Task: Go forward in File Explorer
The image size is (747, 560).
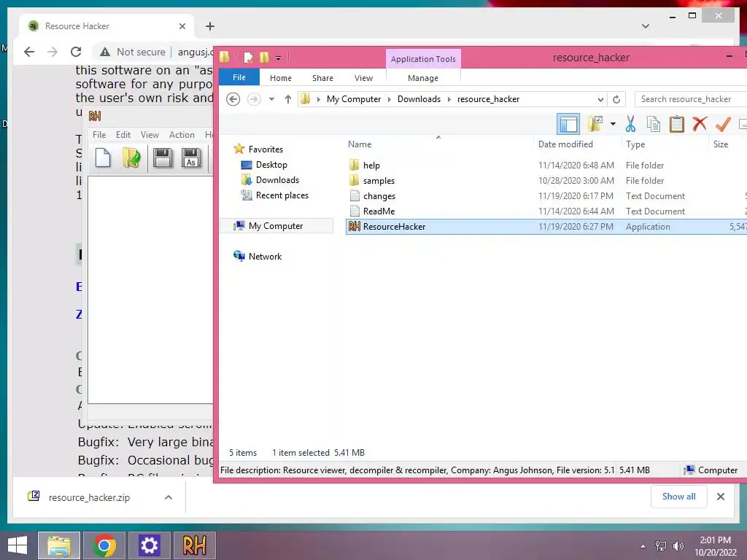Action: click(254, 99)
